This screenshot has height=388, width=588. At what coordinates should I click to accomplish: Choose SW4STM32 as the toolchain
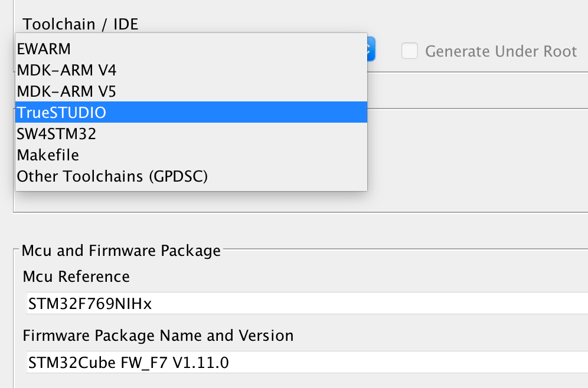(x=191, y=133)
